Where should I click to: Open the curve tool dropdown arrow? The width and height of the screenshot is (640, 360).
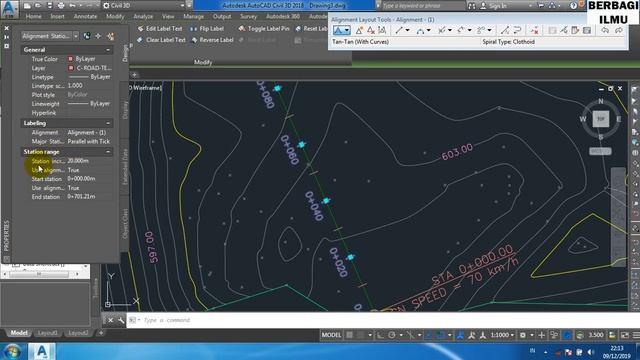click(x=428, y=31)
